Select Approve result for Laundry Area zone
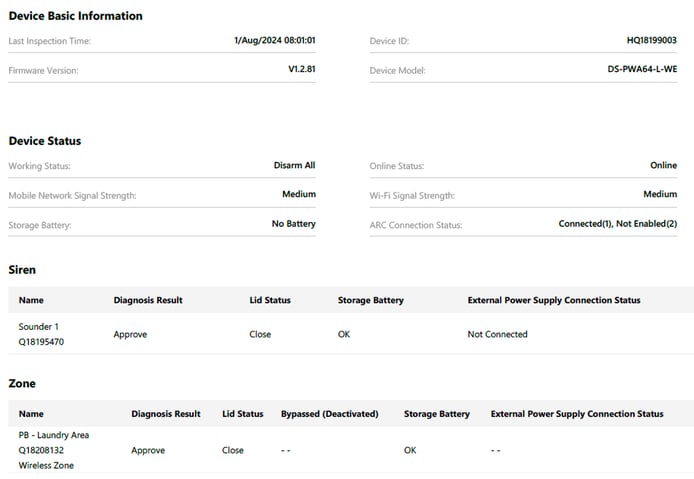 [x=148, y=451]
